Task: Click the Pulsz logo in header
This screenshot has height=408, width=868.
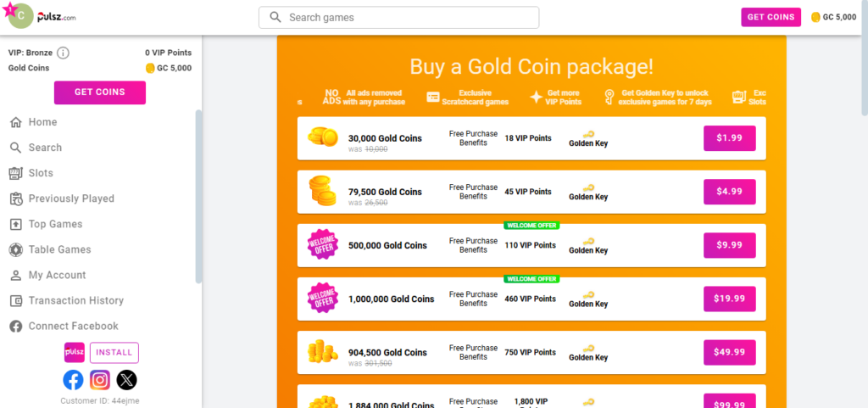Action: click(57, 16)
